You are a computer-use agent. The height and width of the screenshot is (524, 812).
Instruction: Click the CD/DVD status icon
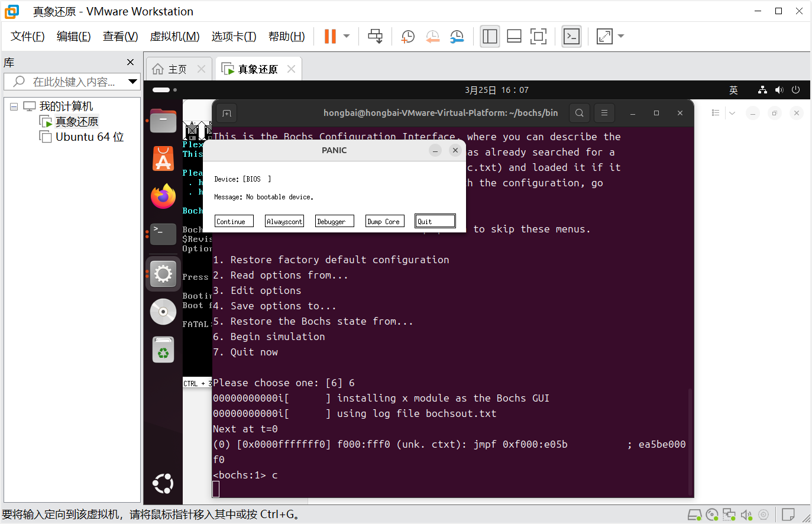[x=712, y=515]
